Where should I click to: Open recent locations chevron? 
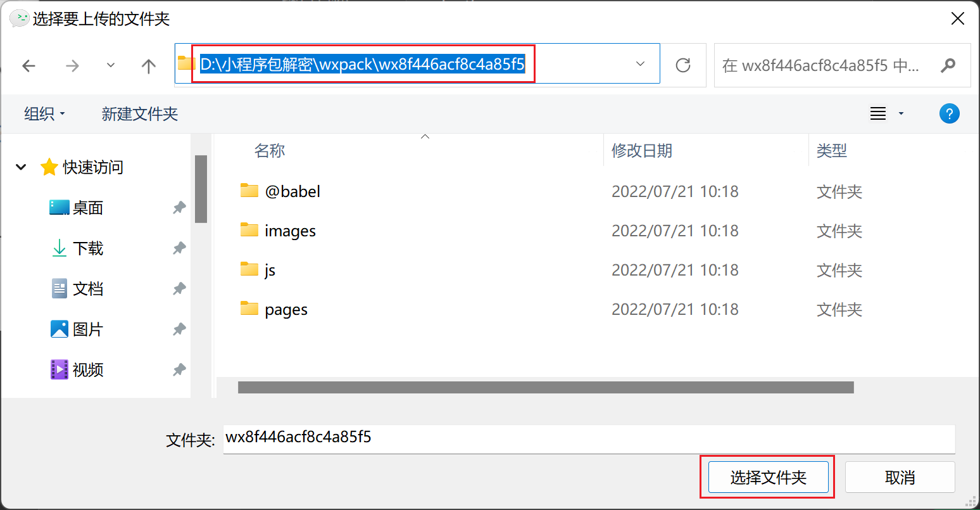pos(111,65)
